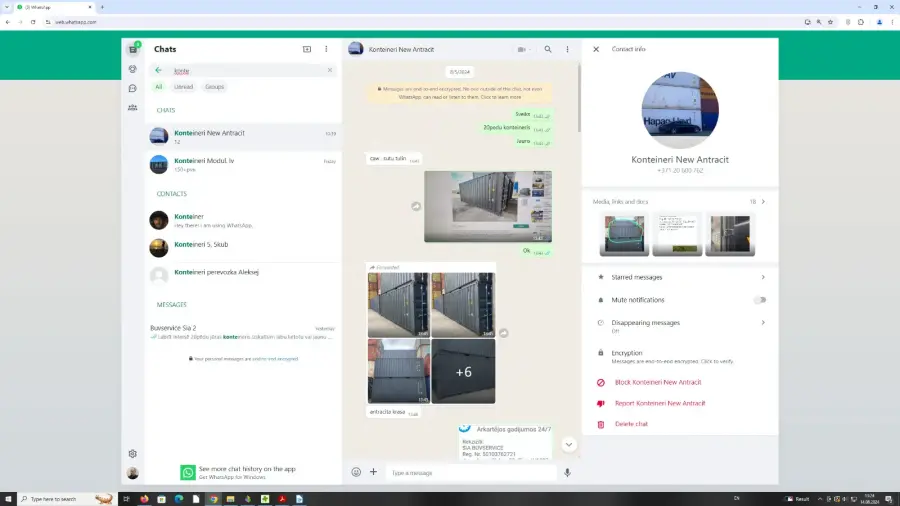
Task: Open contact Konteiner
Action: [243, 220]
